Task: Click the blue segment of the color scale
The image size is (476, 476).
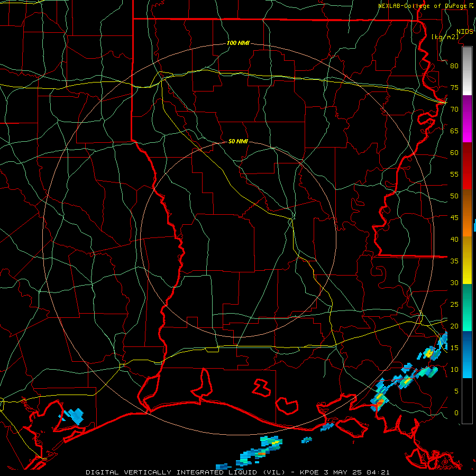Action: (x=467, y=354)
